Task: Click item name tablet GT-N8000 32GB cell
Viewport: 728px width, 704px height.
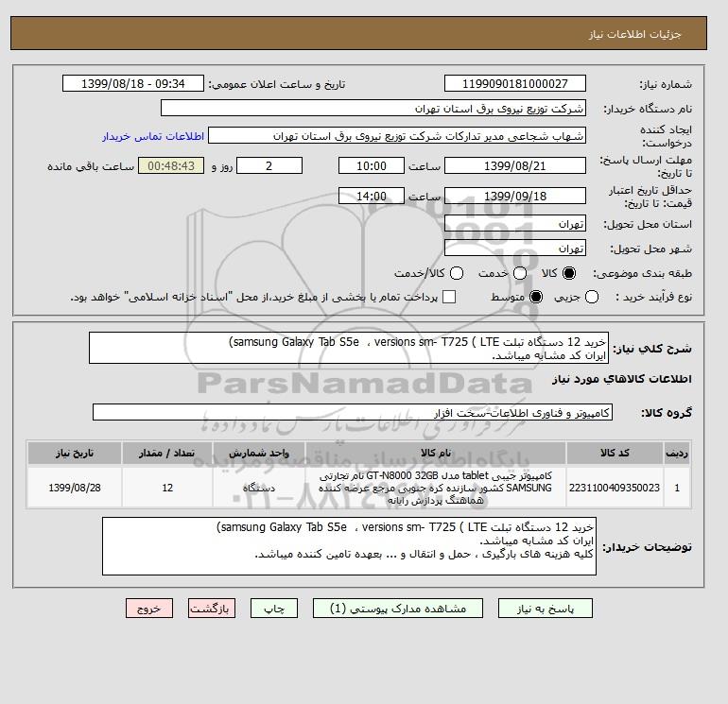Action: point(436,488)
